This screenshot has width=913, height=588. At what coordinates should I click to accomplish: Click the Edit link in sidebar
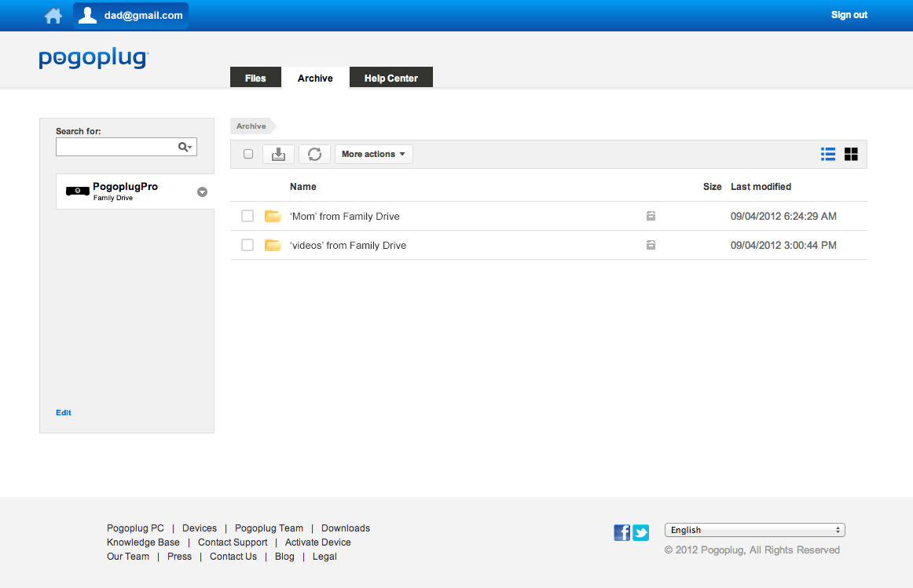coord(64,413)
